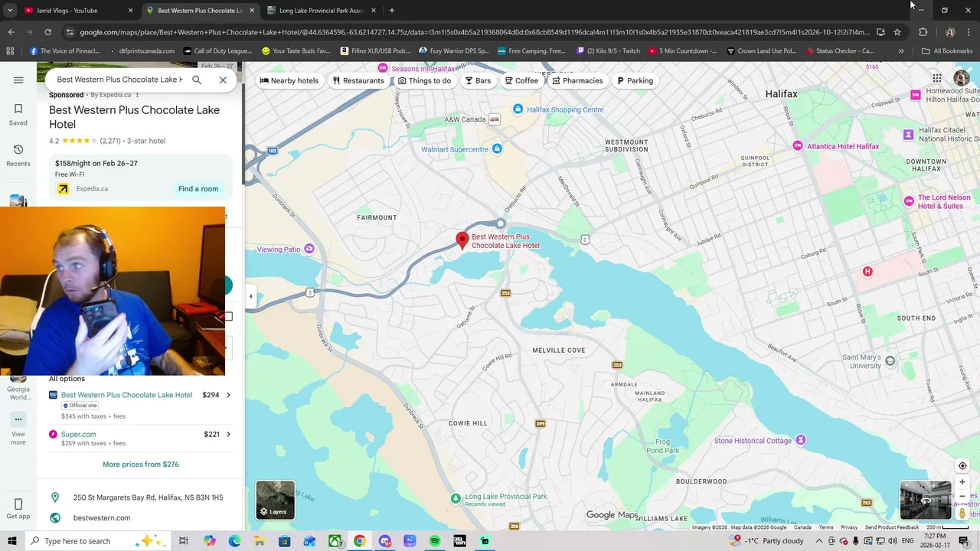
Task: Click the Saint Mary's University marker
Action: coord(890,360)
